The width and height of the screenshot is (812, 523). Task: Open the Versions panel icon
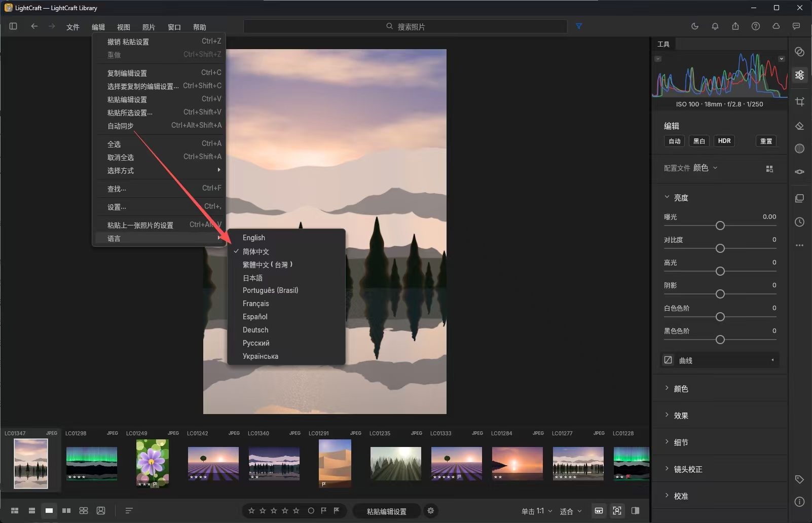pos(800,198)
